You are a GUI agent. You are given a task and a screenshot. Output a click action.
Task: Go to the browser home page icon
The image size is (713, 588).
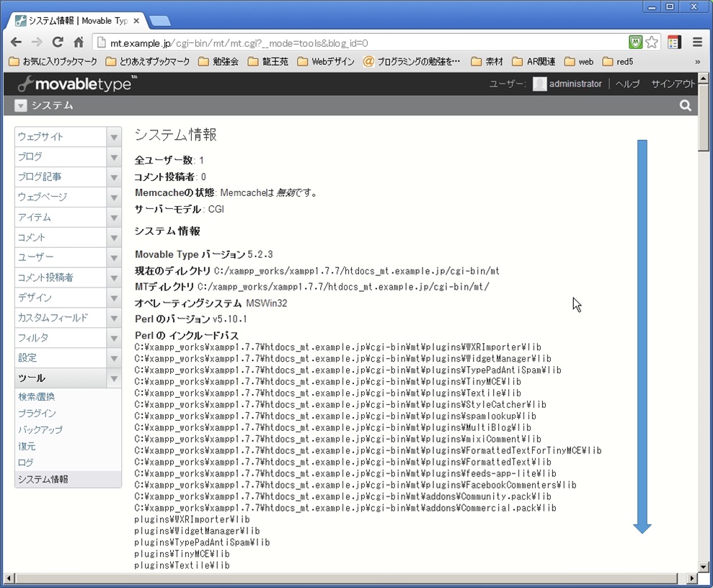pyautogui.click(x=79, y=43)
